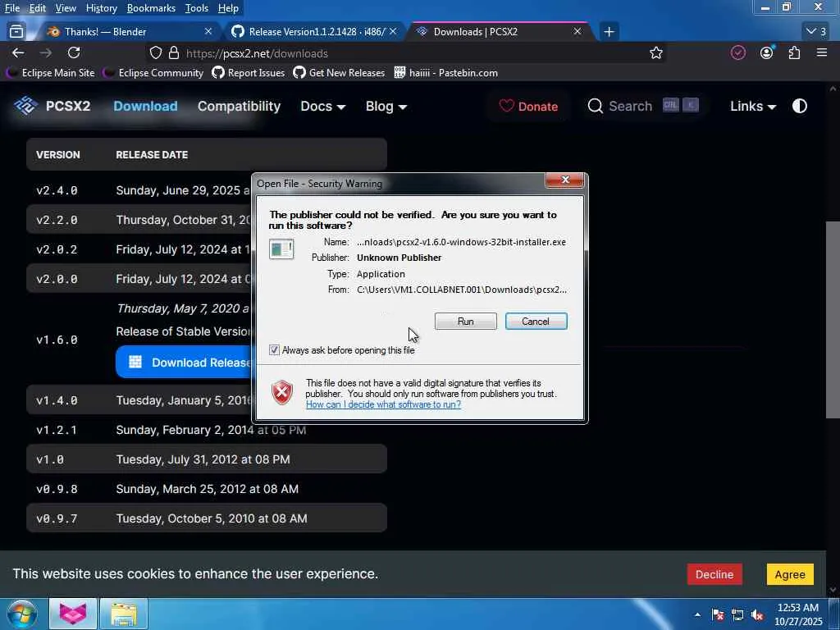Click the muted volume tray icon
The height and width of the screenshot is (630, 840).
[x=757, y=615]
